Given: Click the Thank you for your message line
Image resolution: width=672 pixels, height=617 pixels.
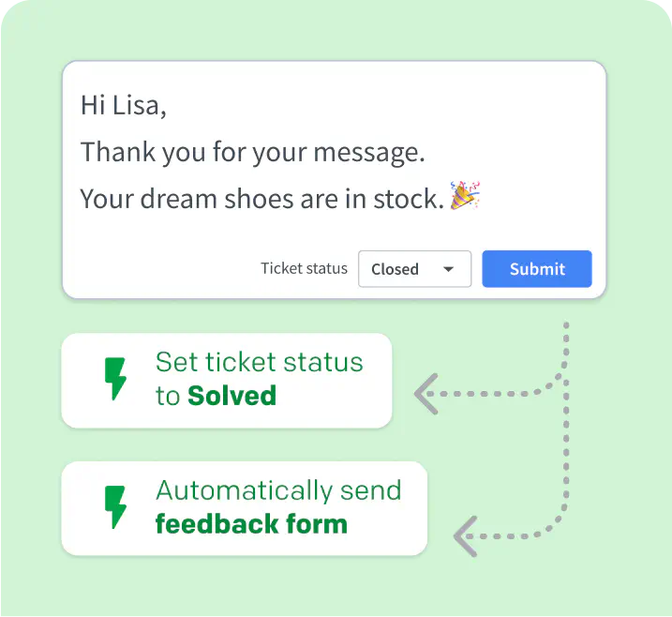Looking at the screenshot, I should coord(253,153).
